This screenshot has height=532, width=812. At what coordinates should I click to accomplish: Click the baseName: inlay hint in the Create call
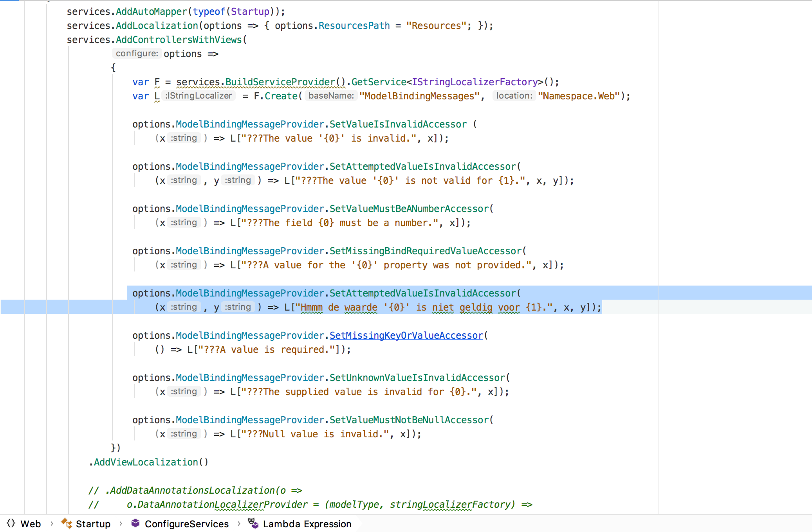[x=331, y=96]
